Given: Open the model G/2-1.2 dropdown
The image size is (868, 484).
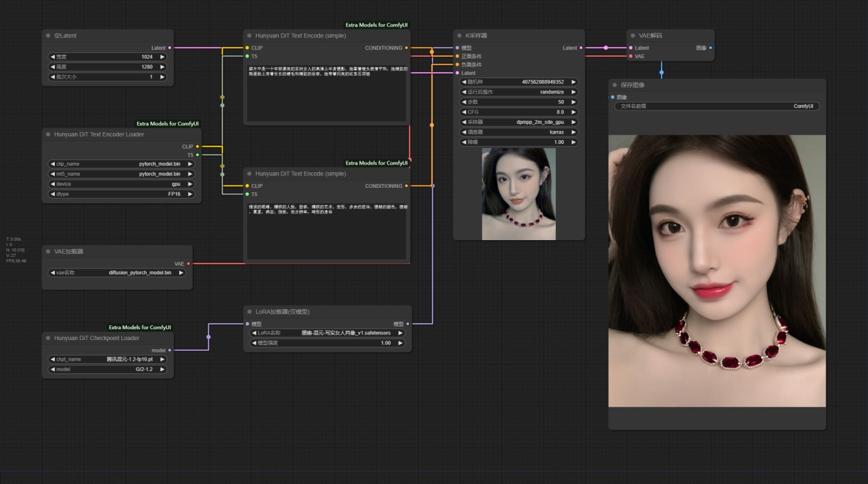Looking at the screenshot, I should pos(108,369).
